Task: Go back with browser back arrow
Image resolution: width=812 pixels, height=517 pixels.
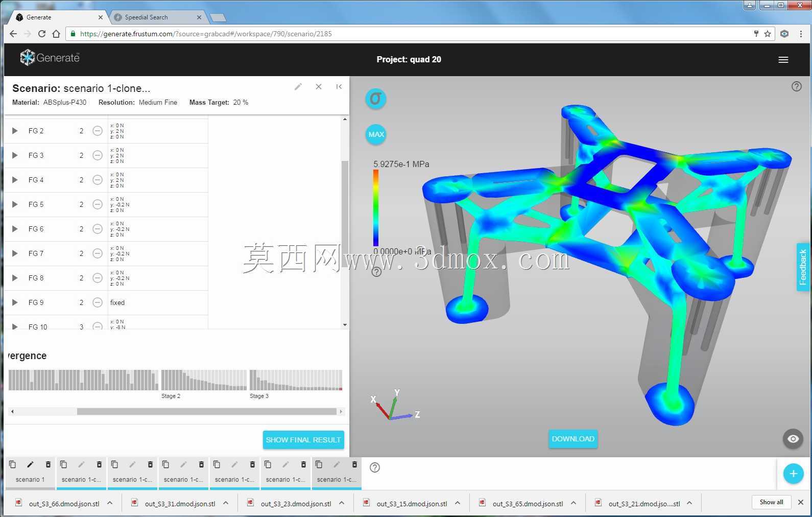Action: (13, 34)
